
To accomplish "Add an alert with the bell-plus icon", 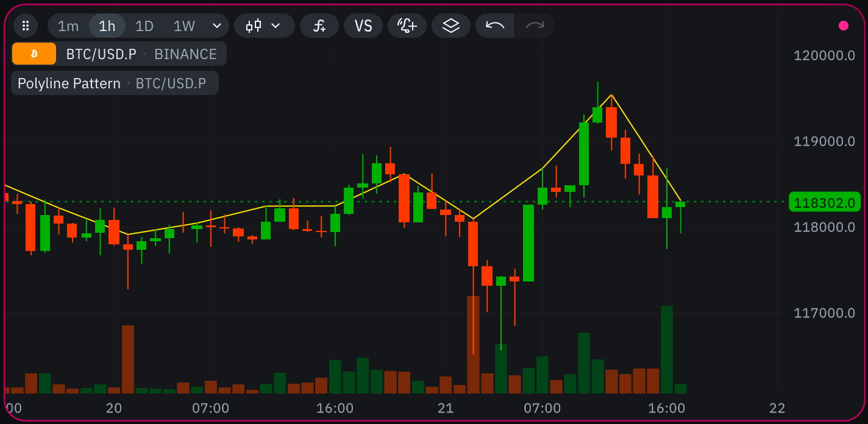I will (407, 26).
